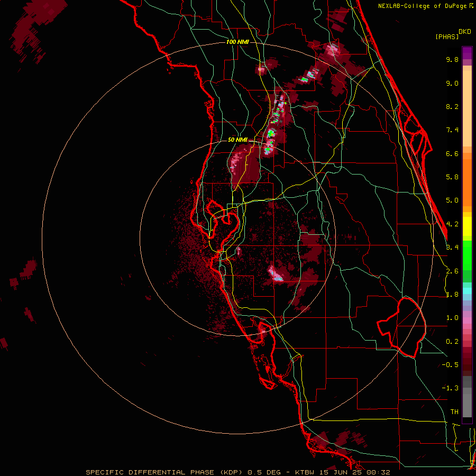The height and width of the screenshot is (476, 476).
Task: Click the 50 NMI range ring label
Action: click(x=237, y=140)
